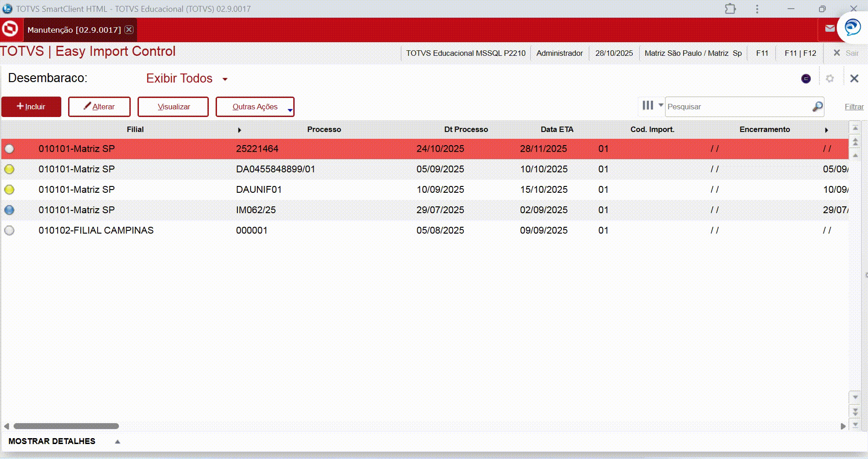Click yellow status circle of DAUNIF01
The width and height of the screenshot is (868, 459).
(9, 190)
